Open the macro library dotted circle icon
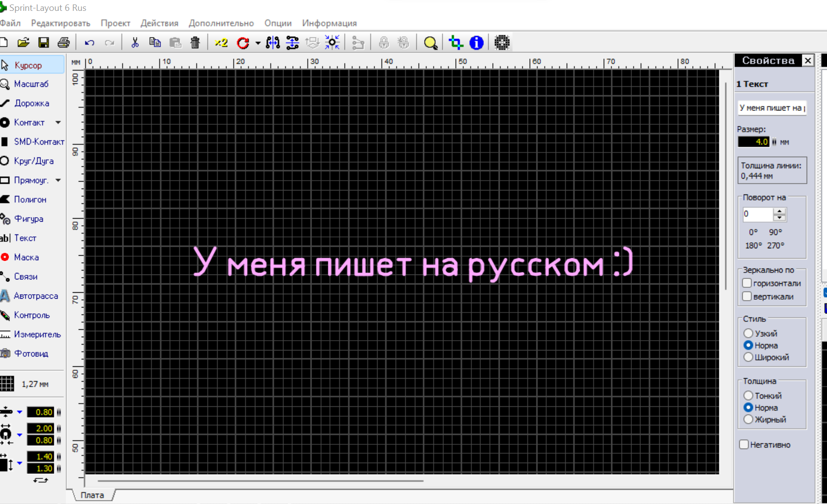The height and width of the screenshot is (504, 827). coord(502,43)
